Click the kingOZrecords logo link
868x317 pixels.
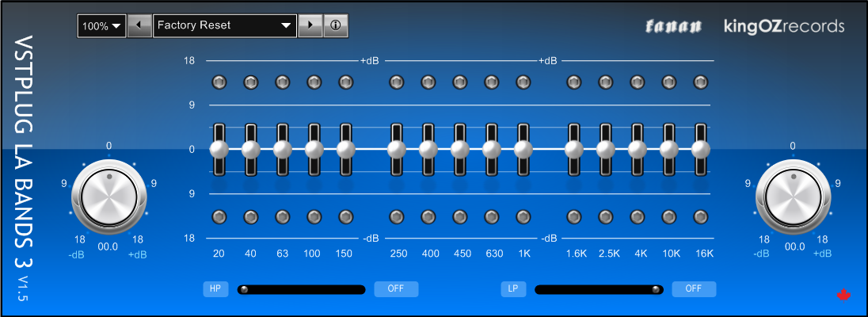[784, 26]
